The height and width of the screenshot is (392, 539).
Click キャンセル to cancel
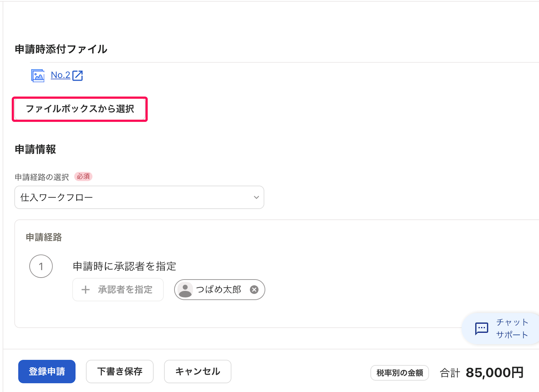coord(198,371)
